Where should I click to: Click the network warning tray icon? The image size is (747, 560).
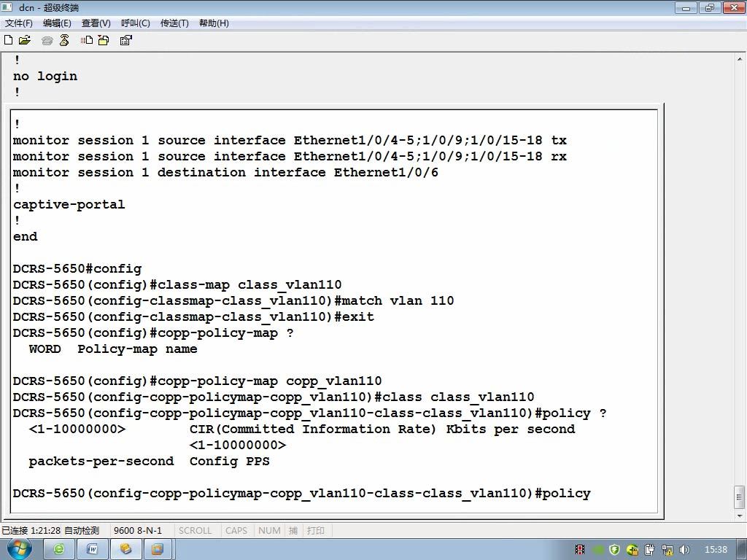coord(667,550)
